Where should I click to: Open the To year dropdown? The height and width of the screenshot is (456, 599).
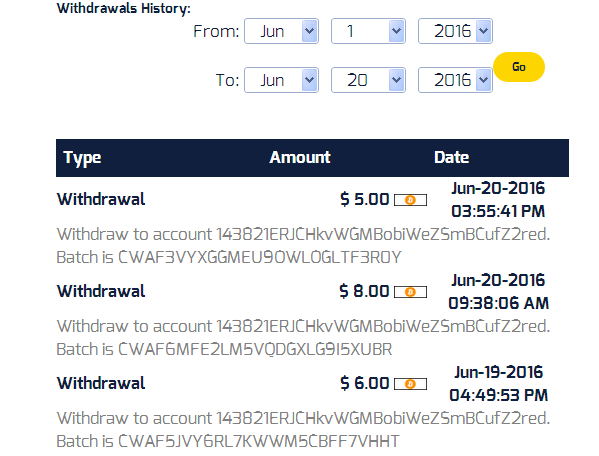click(455, 80)
